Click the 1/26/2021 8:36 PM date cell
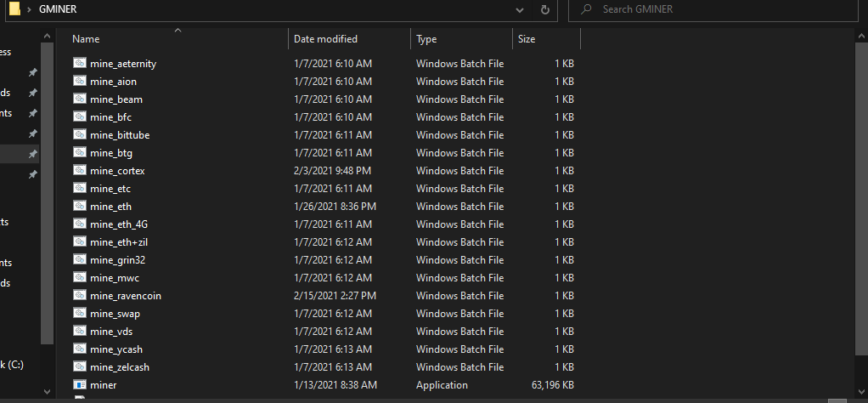The width and height of the screenshot is (868, 403). [335, 207]
